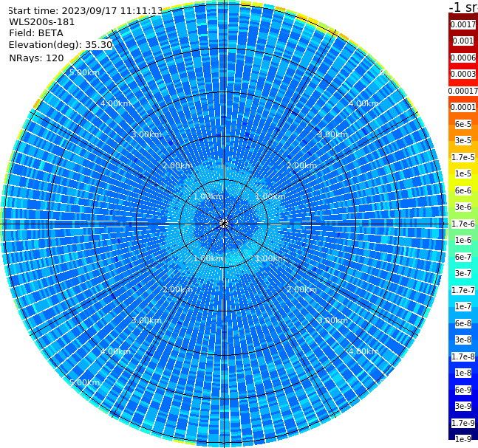Click the Field: BETA label
The image size is (478, 448).
(x=36, y=33)
